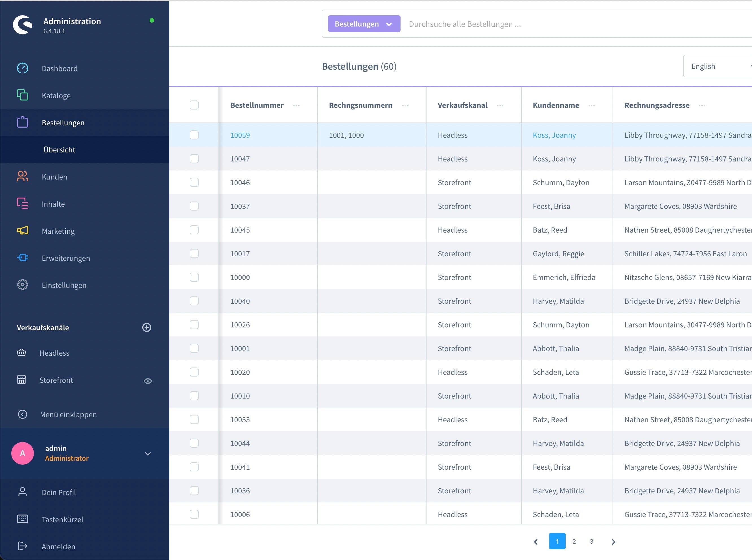
Task: Click the Einstellungen icon in sidebar
Action: 22,285
